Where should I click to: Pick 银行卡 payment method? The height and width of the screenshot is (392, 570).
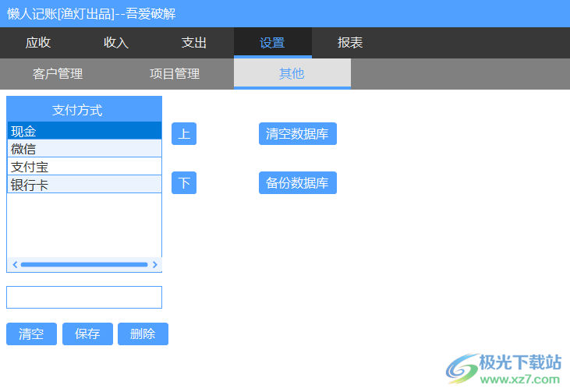[x=84, y=185]
